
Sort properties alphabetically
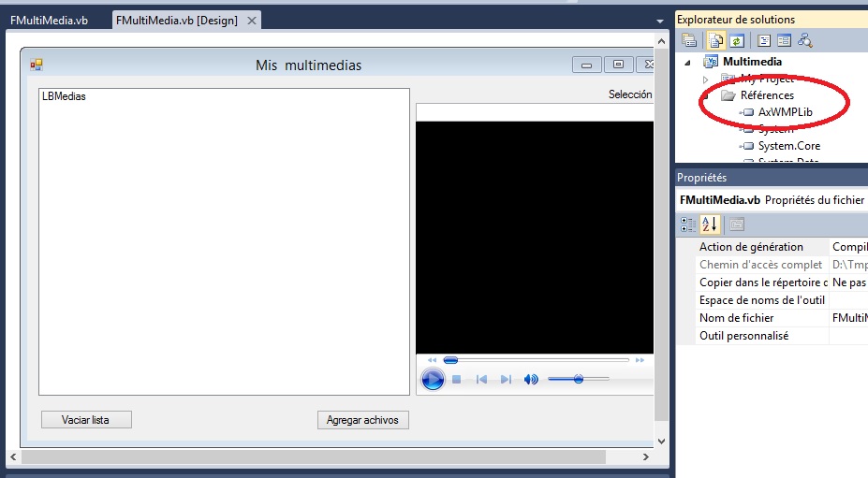(x=709, y=225)
